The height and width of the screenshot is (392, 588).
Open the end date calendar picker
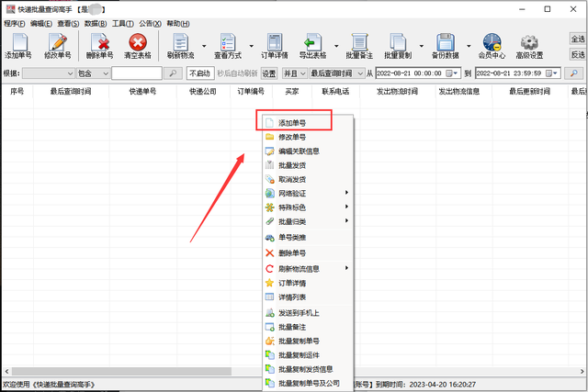(552, 73)
